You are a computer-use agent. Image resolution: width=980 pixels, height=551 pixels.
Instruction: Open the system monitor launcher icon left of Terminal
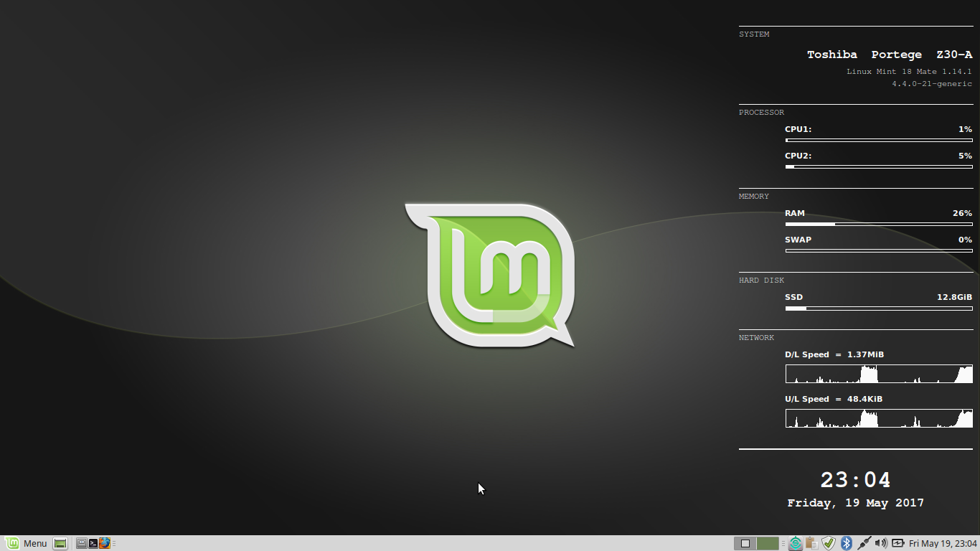pos(82,543)
